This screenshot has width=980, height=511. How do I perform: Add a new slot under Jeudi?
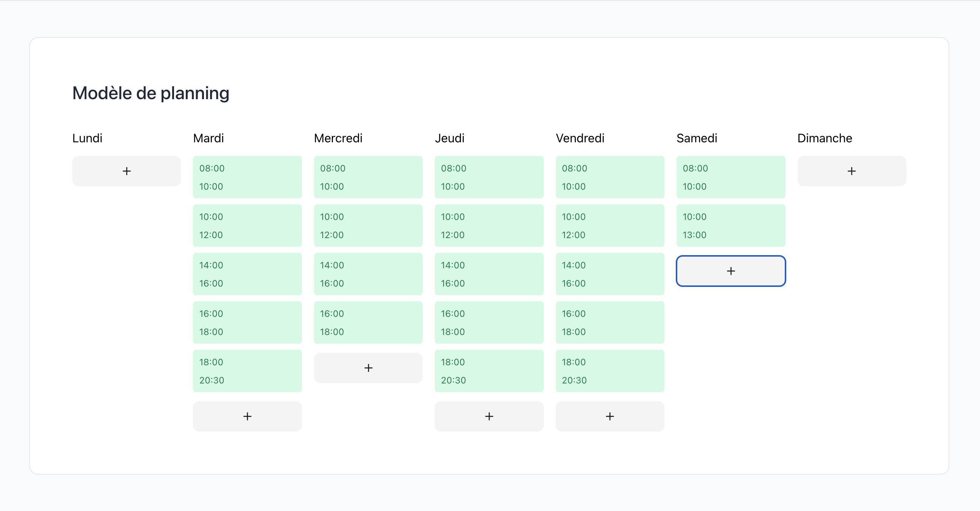[x=489, y=416]
